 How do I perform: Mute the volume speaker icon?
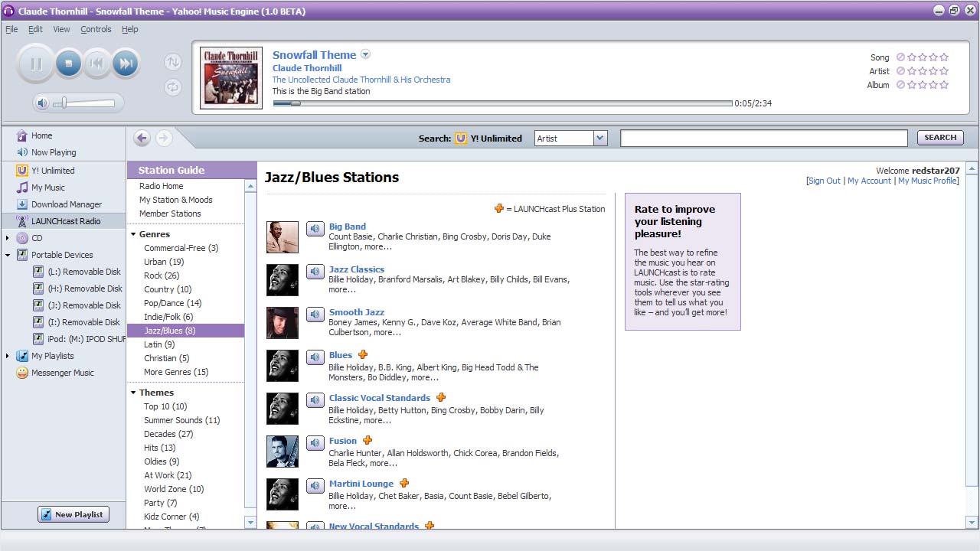click(x=43, y=103)
